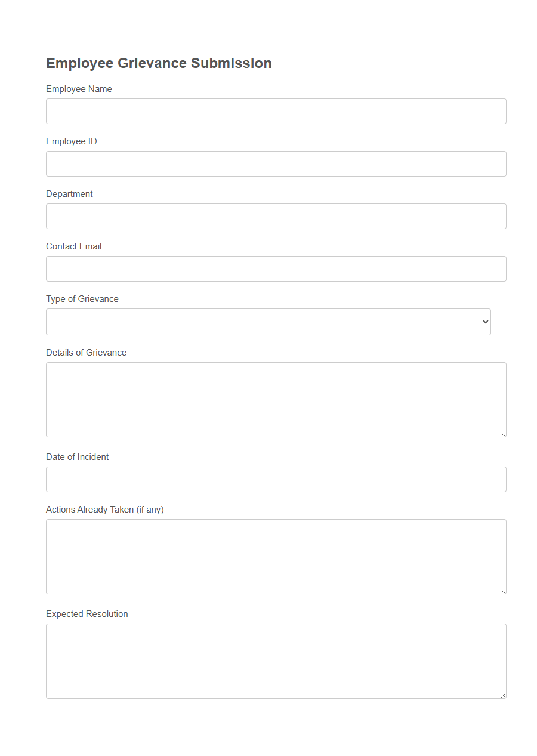Image resolution: width=537 pixels, height=756 pixels.
Task: Select the Department text box
Action: (276, 216)
